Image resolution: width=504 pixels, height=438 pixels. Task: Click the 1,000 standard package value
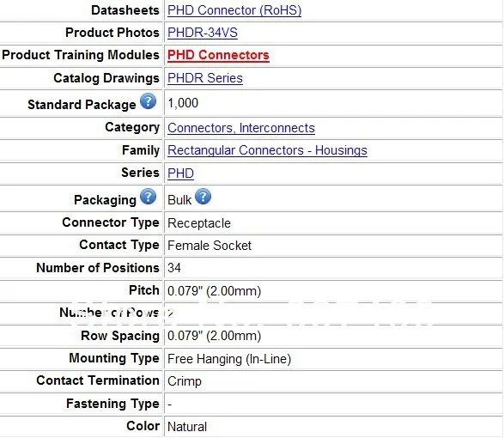[183, 103]
